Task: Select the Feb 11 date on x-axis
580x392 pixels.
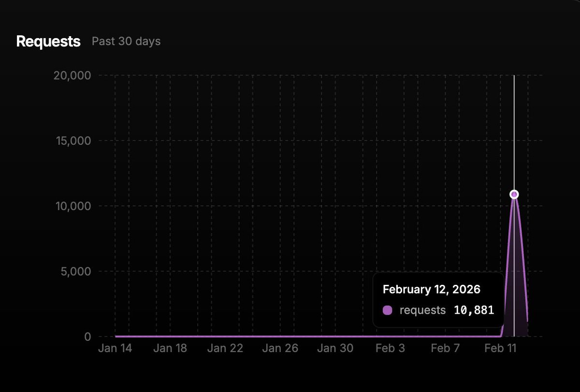Action: 500,348
